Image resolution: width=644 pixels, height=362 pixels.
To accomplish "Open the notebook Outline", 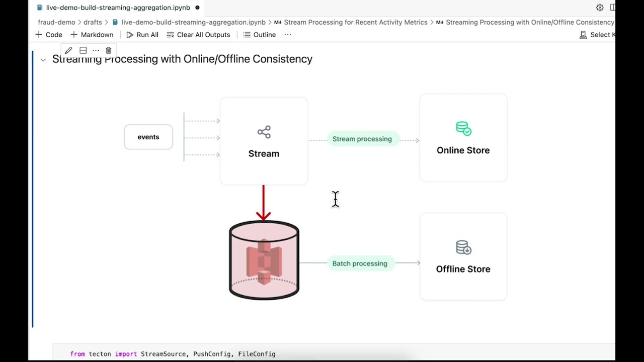I will tap(260, 35).
